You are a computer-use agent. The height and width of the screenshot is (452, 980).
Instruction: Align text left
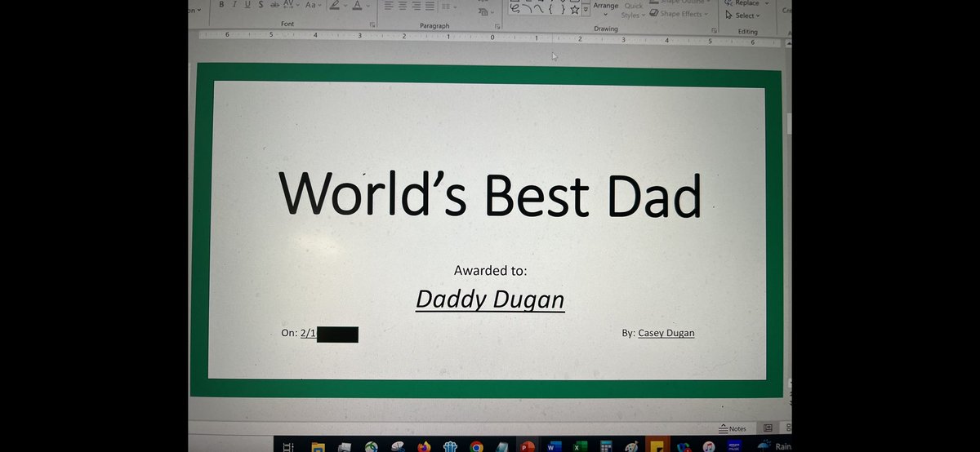390,5
